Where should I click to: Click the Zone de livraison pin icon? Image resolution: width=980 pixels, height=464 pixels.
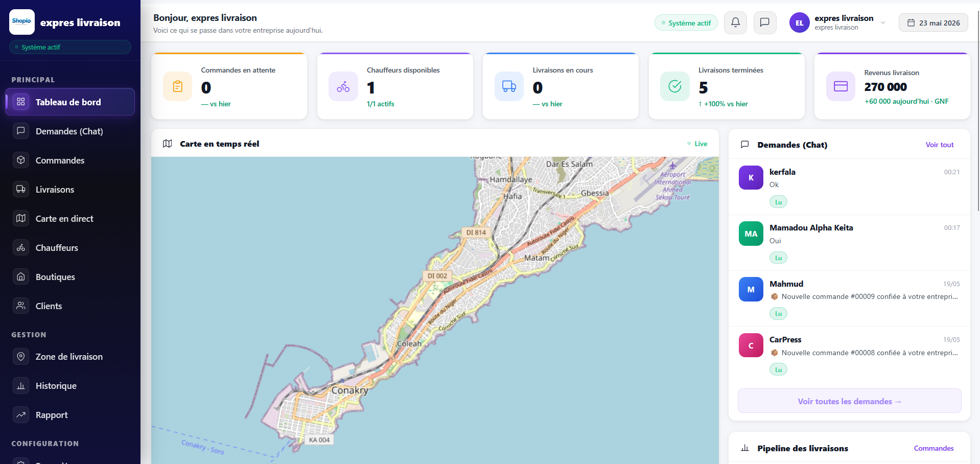tap(21, 356)
